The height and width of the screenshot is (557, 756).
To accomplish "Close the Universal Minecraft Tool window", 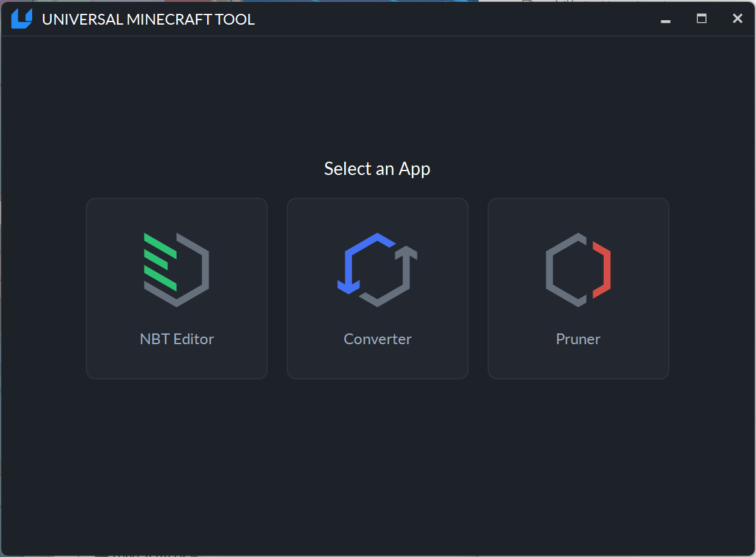I will (x=737, y=19).
